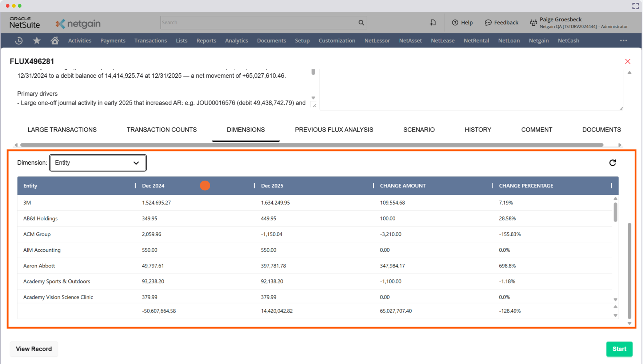The height and width of the screenshot is (364, 643).
Task: Go to the Home icon
Action: click(55, 41)
